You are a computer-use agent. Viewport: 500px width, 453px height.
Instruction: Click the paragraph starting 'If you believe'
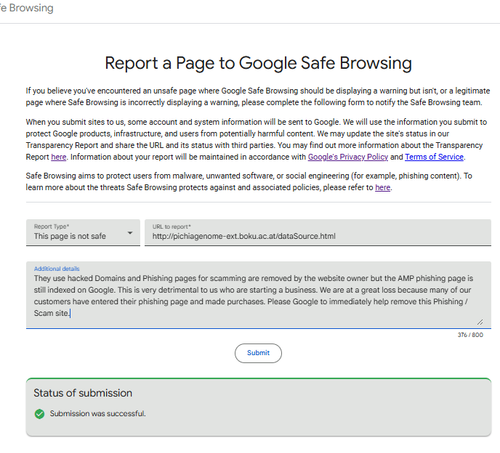(x=258, y=97)
